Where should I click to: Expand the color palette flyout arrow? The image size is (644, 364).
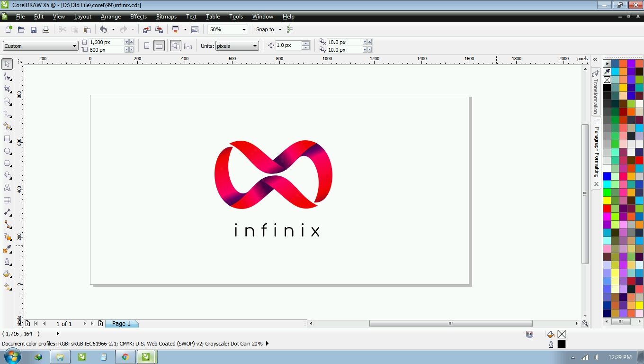click(x=607, y=63)
